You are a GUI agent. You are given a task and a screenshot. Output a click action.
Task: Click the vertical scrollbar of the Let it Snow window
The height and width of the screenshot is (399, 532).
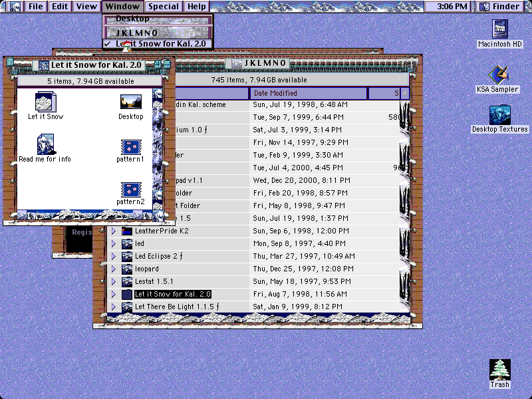(x=158, y=149)
